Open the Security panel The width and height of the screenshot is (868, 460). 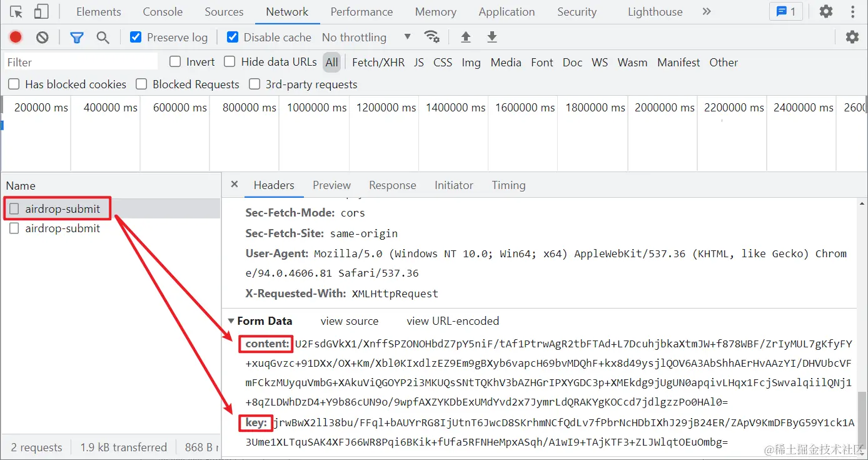[x=577, y=12]
